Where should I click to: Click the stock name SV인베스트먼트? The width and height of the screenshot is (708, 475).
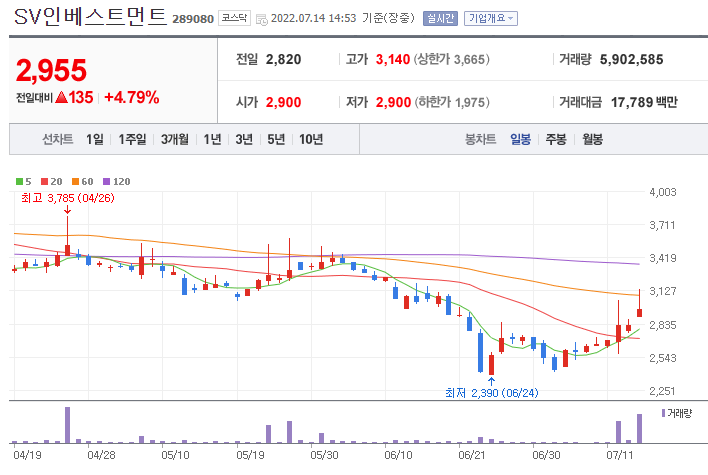90,17
